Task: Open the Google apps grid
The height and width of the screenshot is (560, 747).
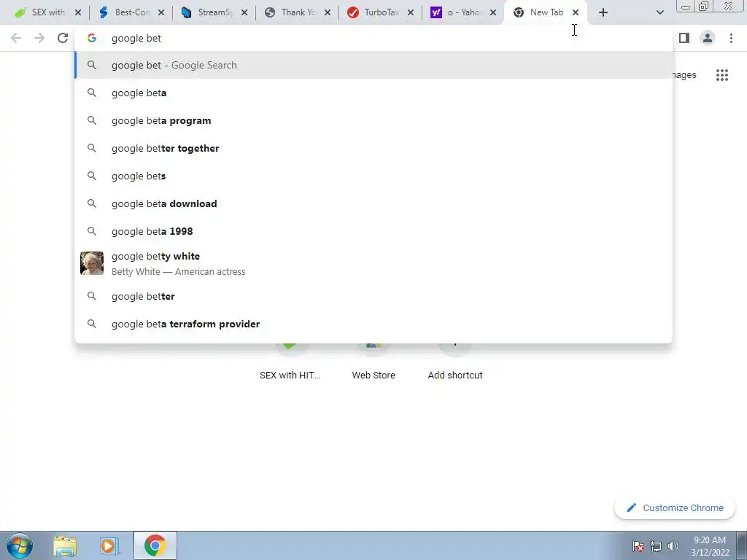Action: click(722, 75)
